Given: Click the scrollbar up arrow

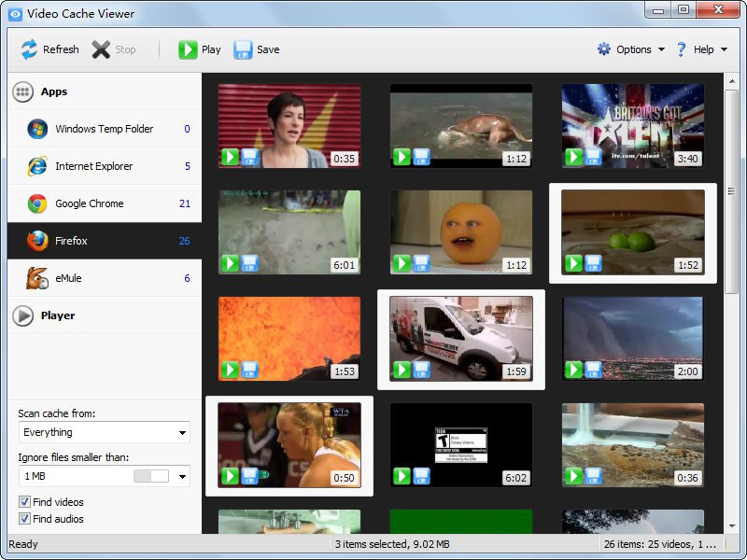Looking at the screenshot, I should coord(732,81).
